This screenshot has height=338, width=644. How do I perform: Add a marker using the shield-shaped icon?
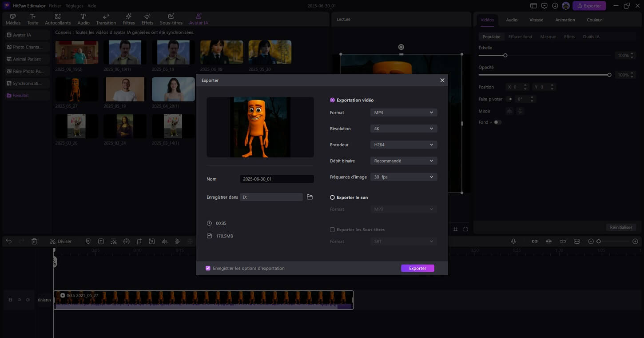[x=88, y=241]
